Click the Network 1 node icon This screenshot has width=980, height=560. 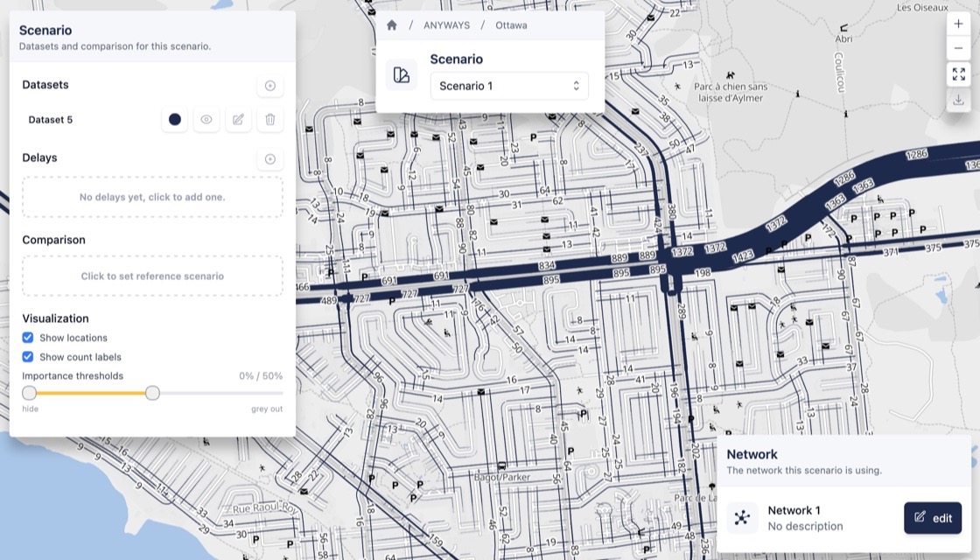tap(742, 517)
